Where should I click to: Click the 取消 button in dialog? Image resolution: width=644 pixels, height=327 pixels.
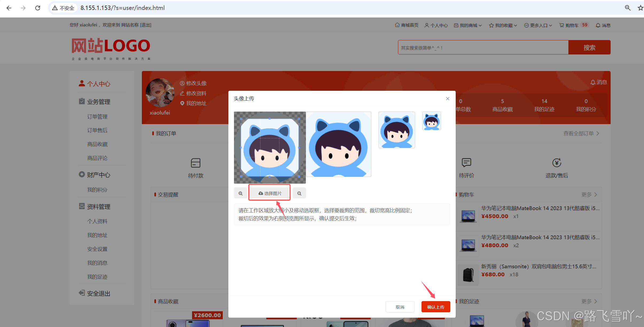(x=400, y=307)
